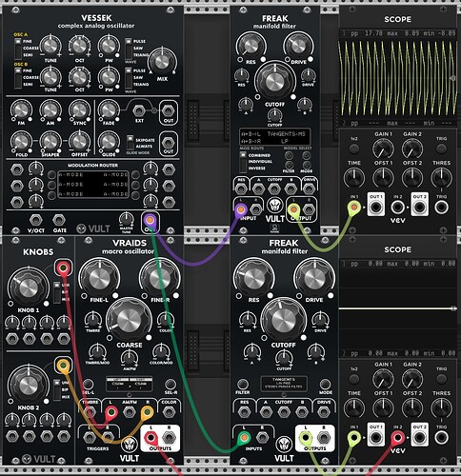Click the MODE button on bottom FREAK
461x476 pixels.
point(326,385)
